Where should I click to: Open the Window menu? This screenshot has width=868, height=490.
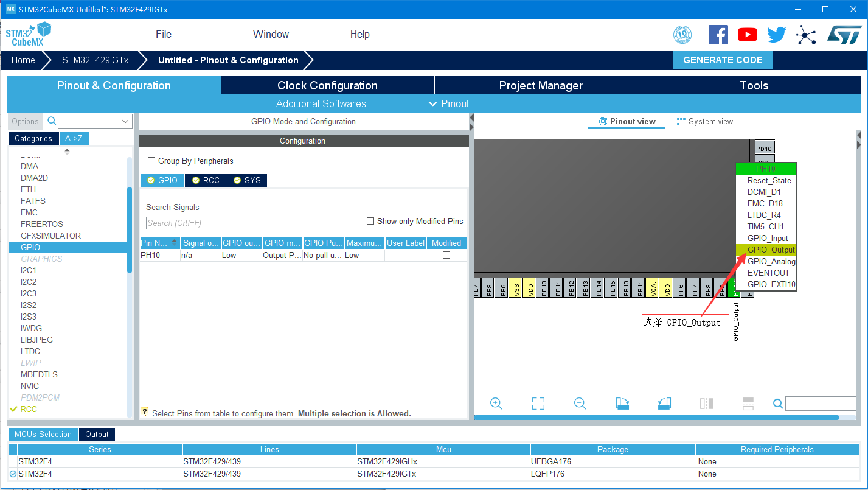click(x=271, y=34)
